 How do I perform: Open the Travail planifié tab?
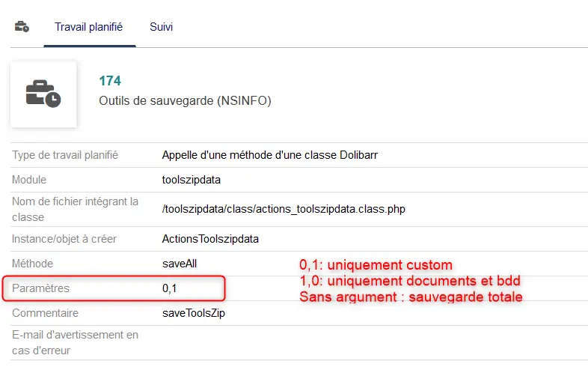[x=88, y=27]
